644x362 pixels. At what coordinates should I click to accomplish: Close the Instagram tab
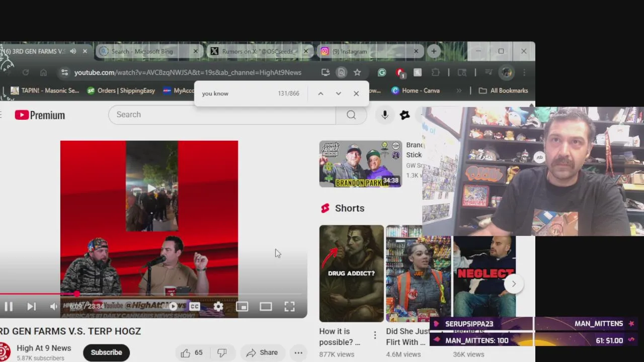416,51
